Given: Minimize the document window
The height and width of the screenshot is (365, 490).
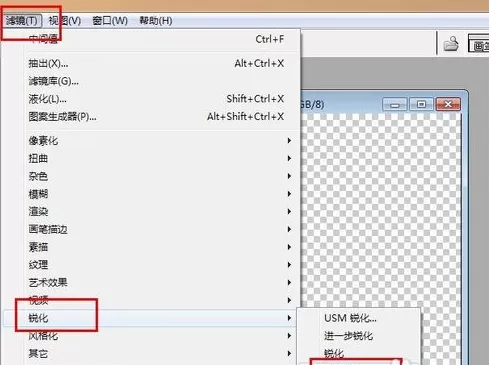Looking at the screenshot, I should [x=395, y=105].
